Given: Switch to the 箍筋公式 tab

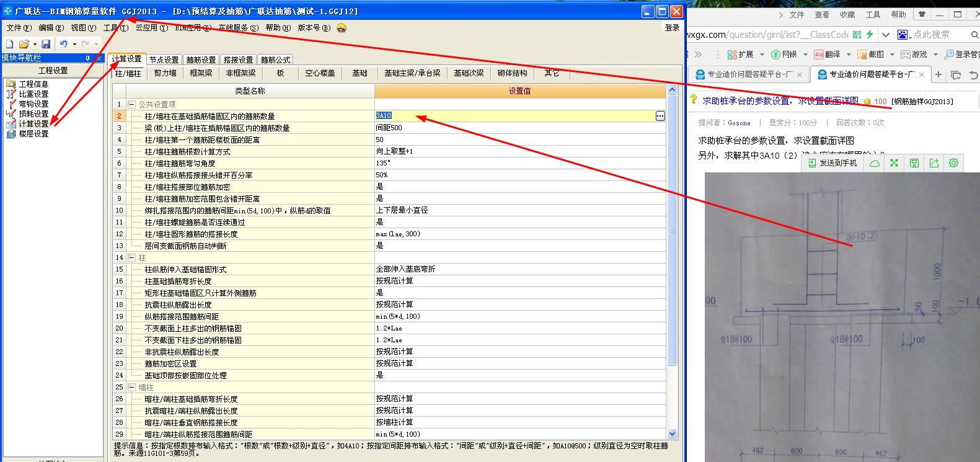Looking at the screenshot, I should (x=275, y=60).
